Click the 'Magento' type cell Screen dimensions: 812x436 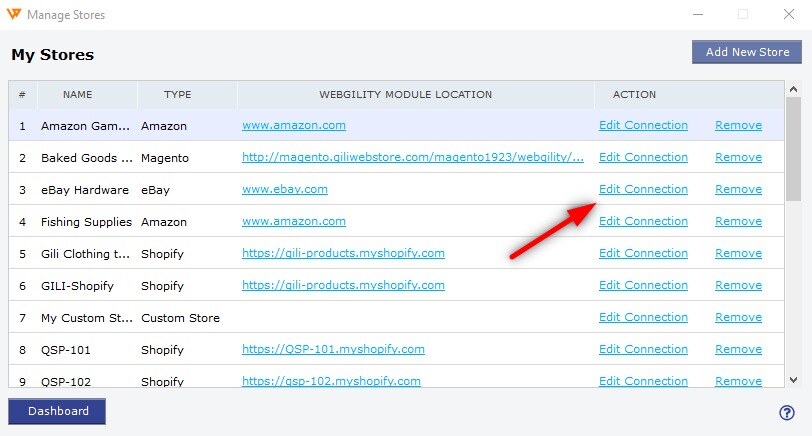coord(165,158)
